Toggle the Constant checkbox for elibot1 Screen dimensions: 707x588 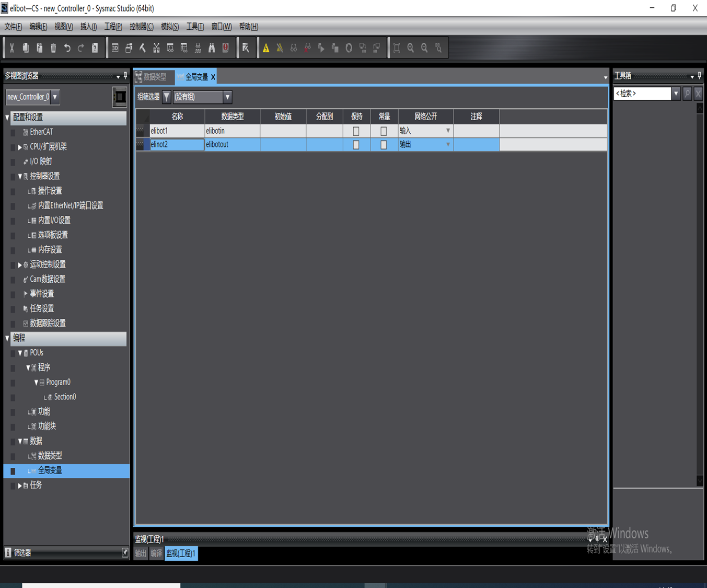pyautogui.click(x=384, y=131)
